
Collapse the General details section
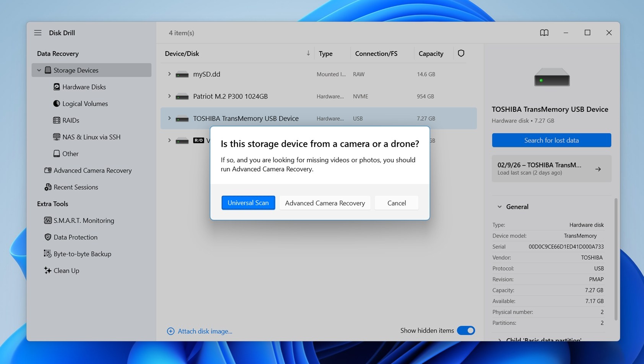[499, 207]
